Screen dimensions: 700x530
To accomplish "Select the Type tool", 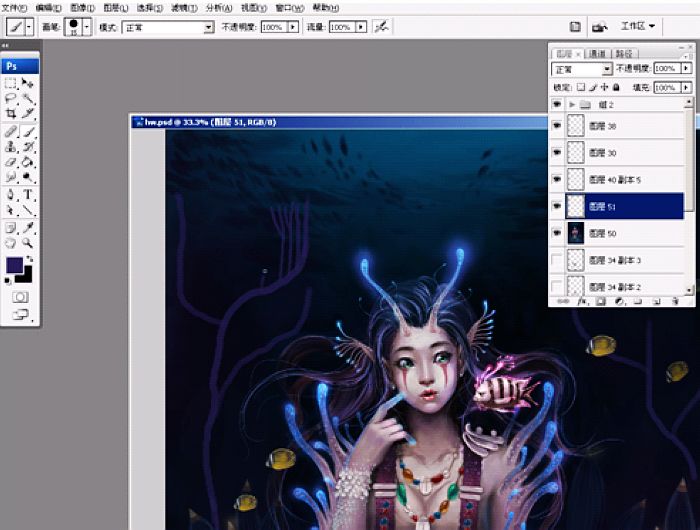I will 28,195.
